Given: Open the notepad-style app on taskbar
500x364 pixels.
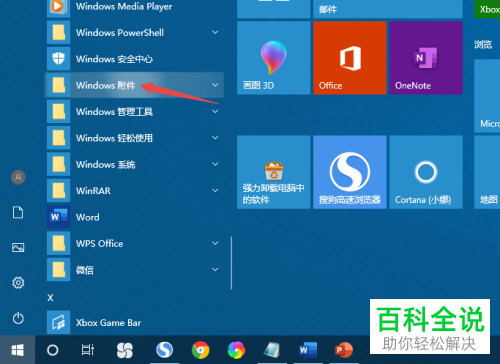Looking at the screenshot, I should [272, 350].
